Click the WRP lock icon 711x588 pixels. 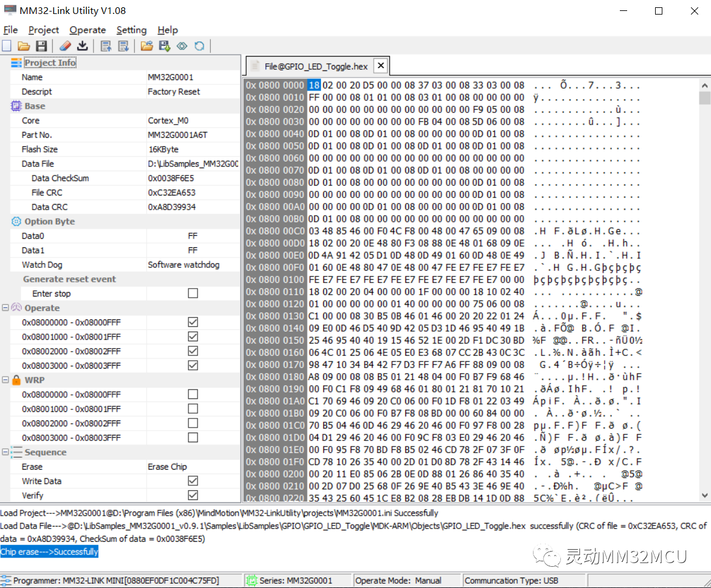(16, 380)
